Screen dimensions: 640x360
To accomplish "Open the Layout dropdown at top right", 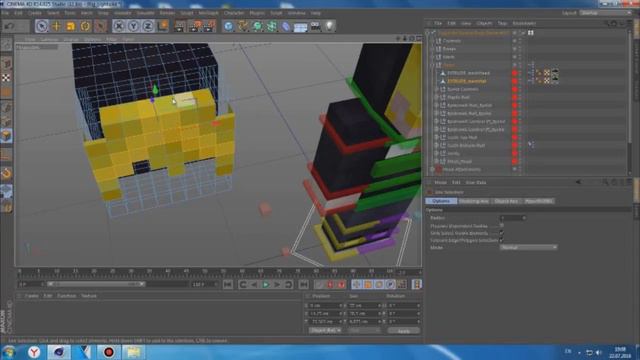I will click(605, 13).
